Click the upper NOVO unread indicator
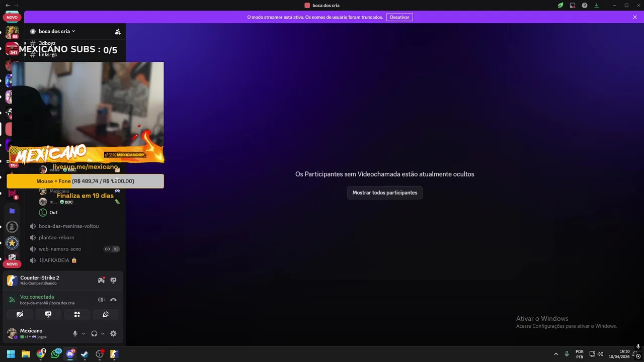The height and width of the screenshot is (362, 644). pyautogui.click(x=12, y=17)
